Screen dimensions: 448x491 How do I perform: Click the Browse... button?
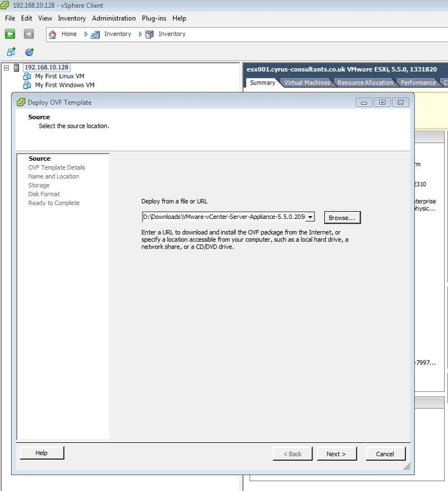[342, 218]
